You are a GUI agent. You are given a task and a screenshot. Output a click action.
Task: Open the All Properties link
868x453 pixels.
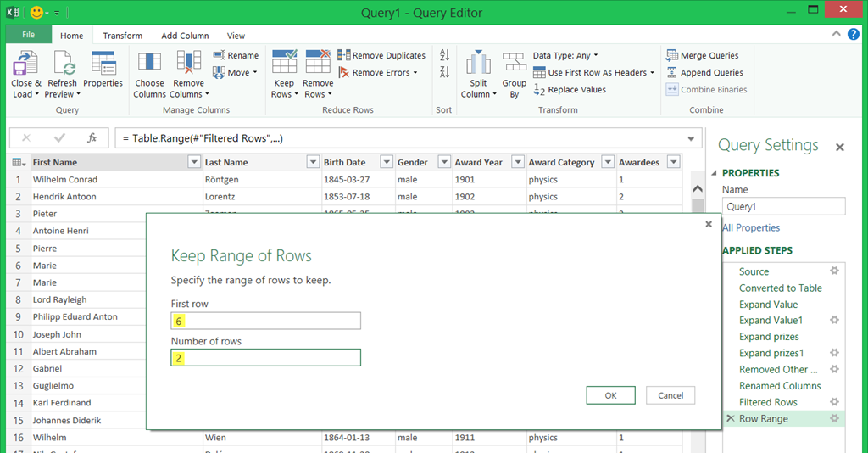click(x=751, y=228)
